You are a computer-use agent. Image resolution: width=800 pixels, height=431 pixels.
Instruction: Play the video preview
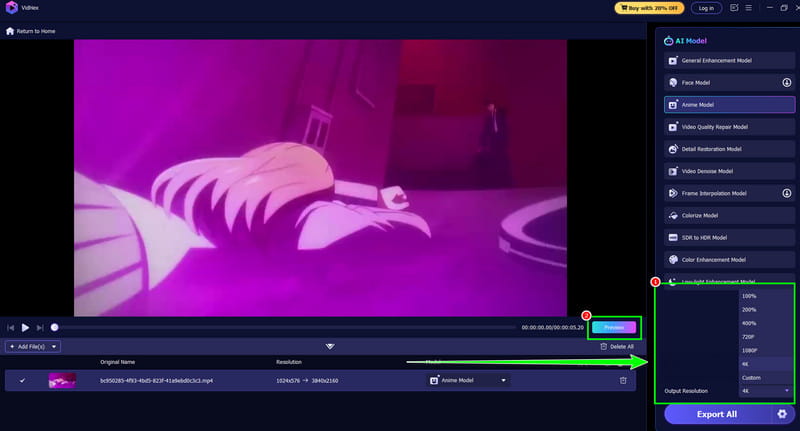[25, 327]
